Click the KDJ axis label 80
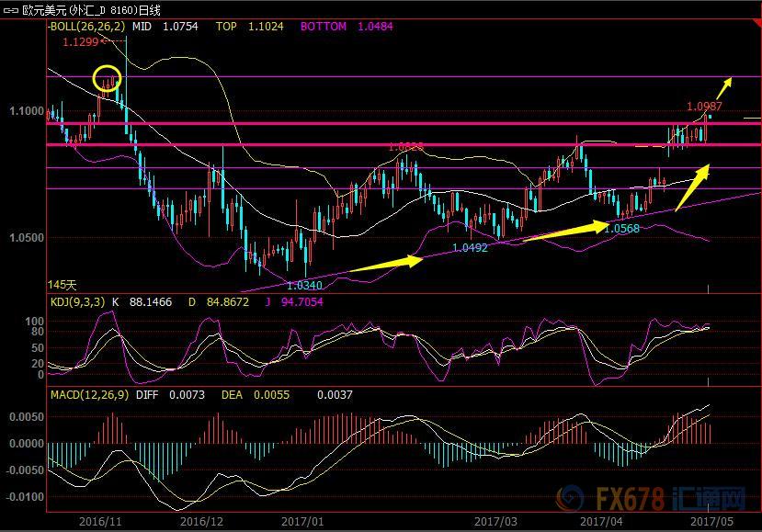Image resolution: width=762 pixels, height=532 pixels. tap(38, 332)
